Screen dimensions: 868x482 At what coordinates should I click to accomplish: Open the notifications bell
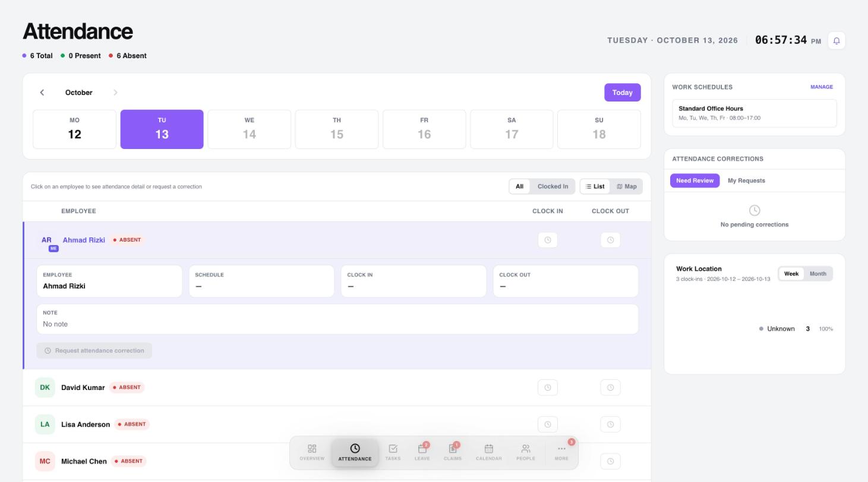coord(836,40)
